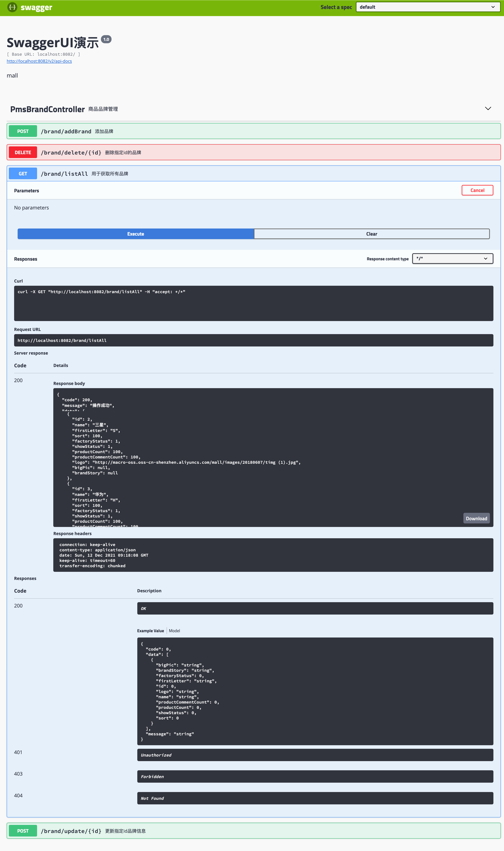Click the Request URL box

tap(253, 340)
